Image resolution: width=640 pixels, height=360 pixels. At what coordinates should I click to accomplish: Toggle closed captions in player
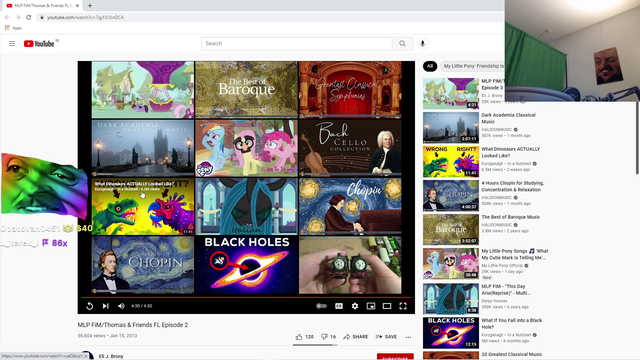point(339,306)
